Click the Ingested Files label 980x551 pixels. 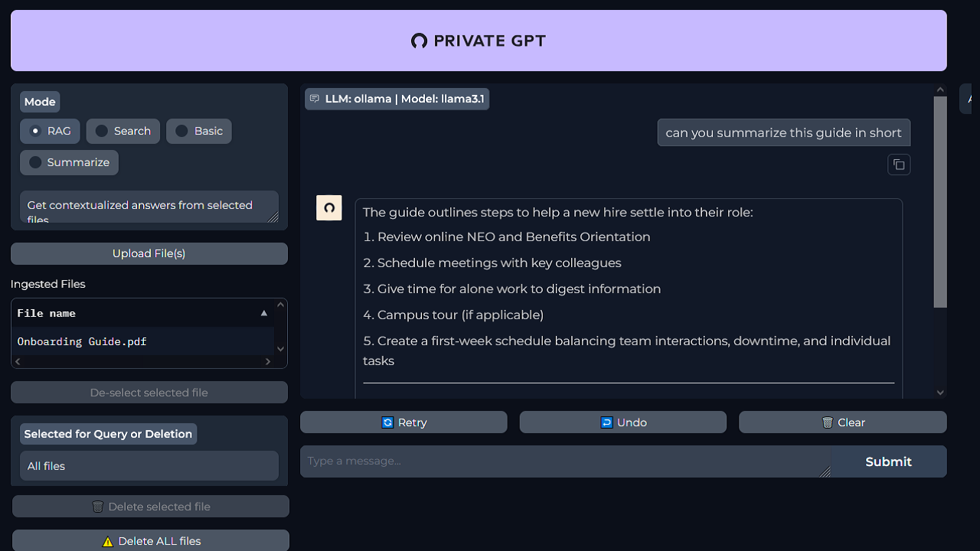tap(48, 284)
